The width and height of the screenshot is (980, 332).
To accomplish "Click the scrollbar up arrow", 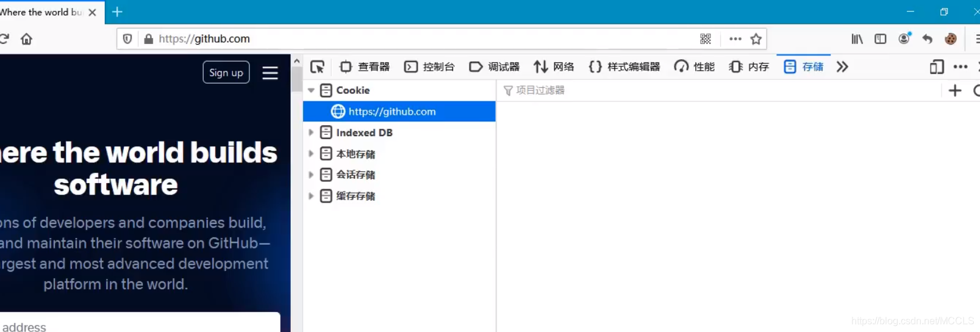I will point(296,60).
